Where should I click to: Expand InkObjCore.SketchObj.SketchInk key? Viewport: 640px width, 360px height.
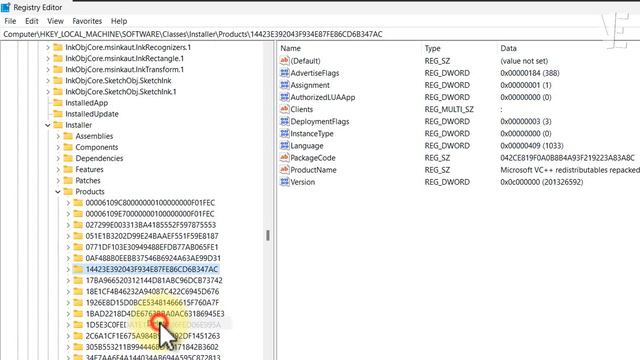pos(48,81)
